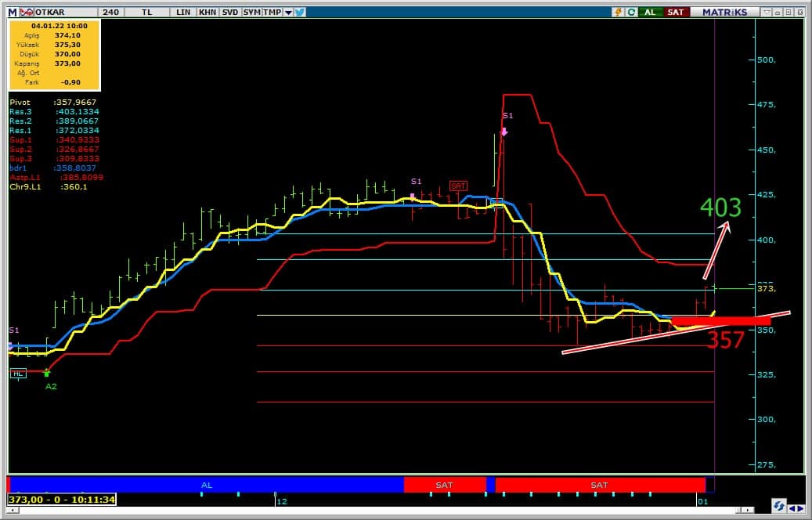Click the chart sync icon at bottom right

(x=780, y=504)
